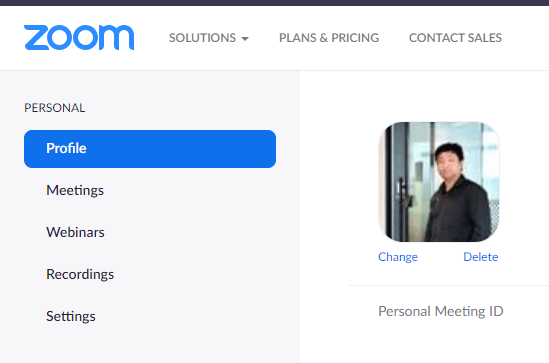549x363 pixels.
Task: Click the empty sidebar area below Settings
Action: click(150, 345)
